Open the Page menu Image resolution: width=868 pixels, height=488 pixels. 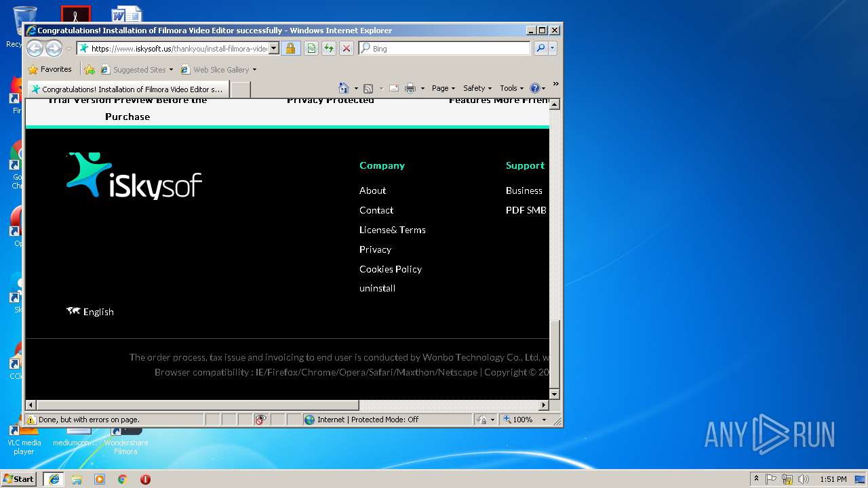click(x=443, y=88)
